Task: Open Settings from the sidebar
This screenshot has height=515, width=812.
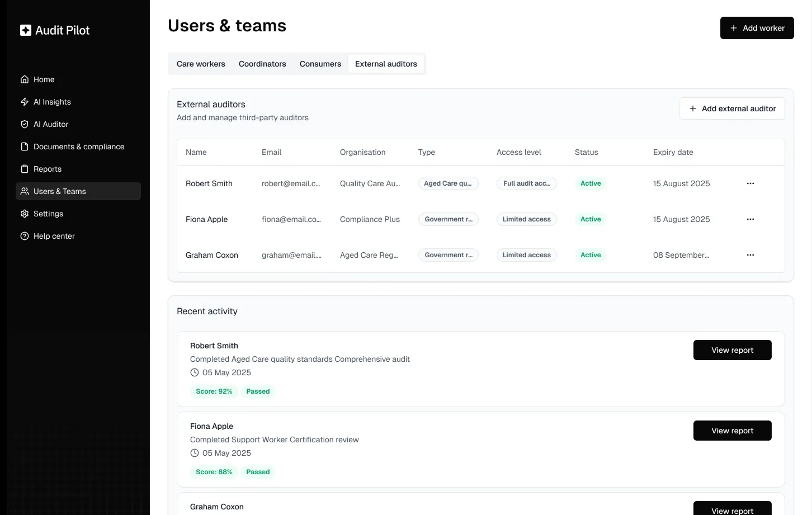Action: pos(78,214)
